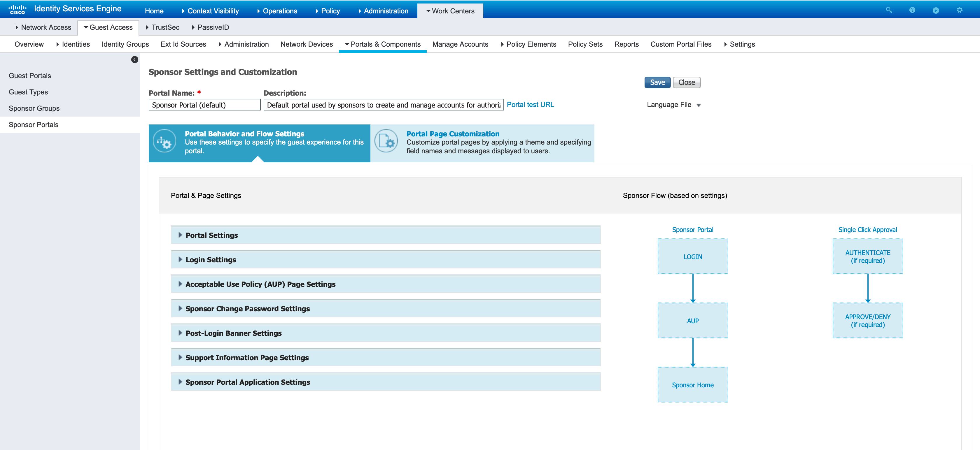Click the LOGIN flow box
This screenshot has height=450, width=980.
click(x=693, y=256)
